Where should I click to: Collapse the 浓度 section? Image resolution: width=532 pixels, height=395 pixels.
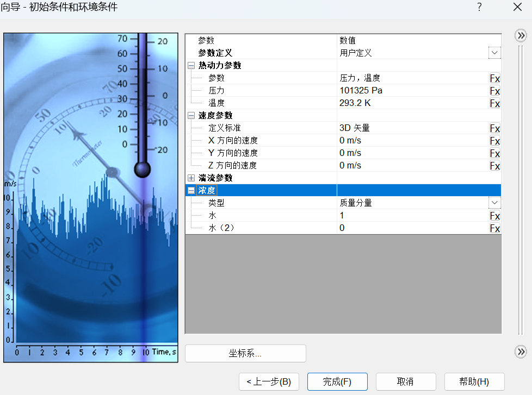[191, 190]
